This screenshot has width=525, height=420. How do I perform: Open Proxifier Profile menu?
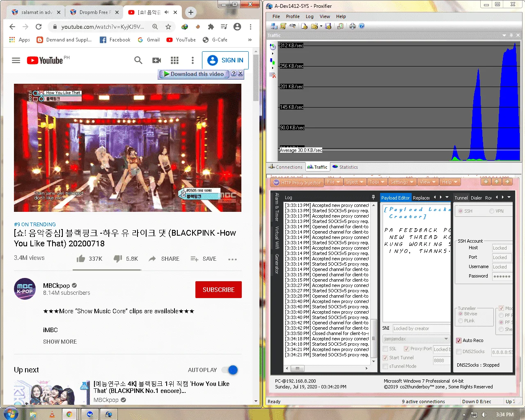tap(293, 16)
